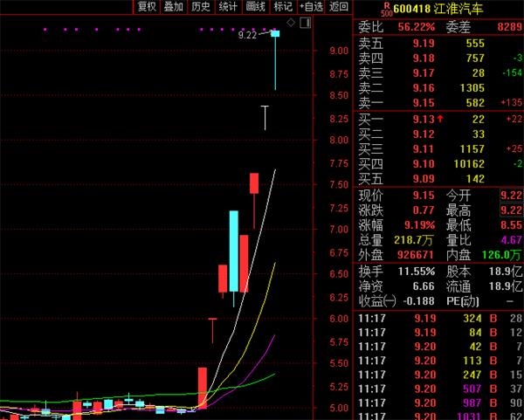Open the 历史 history tab
Image resolution: width=524 pixels, height=420 pixels.
[x=201, y=7]
